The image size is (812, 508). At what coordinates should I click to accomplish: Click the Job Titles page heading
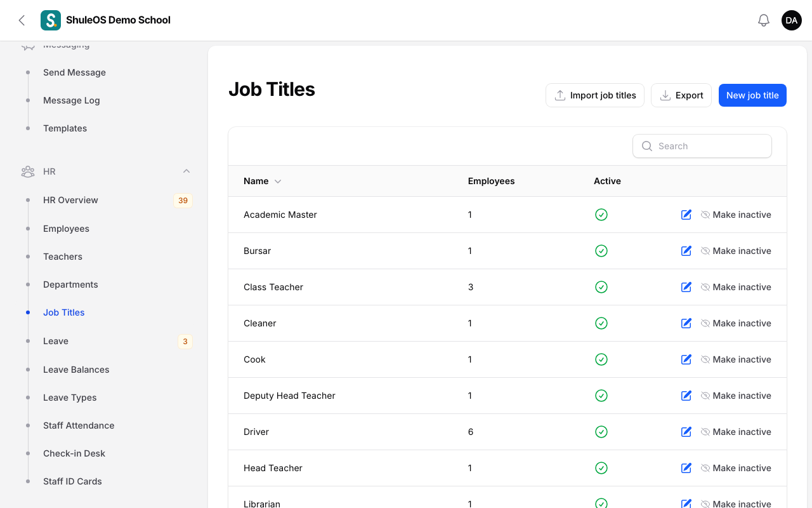pyautogui.click(x=272, y=90)
